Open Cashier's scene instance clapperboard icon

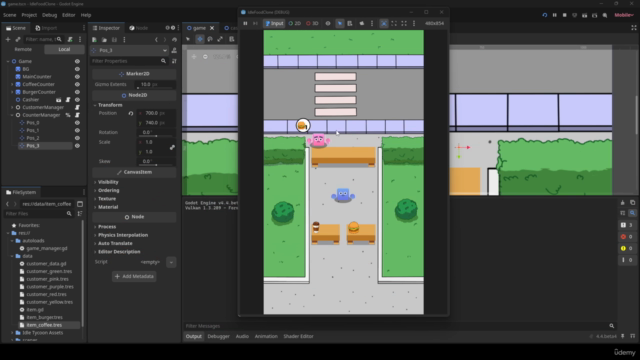[58, 100]
